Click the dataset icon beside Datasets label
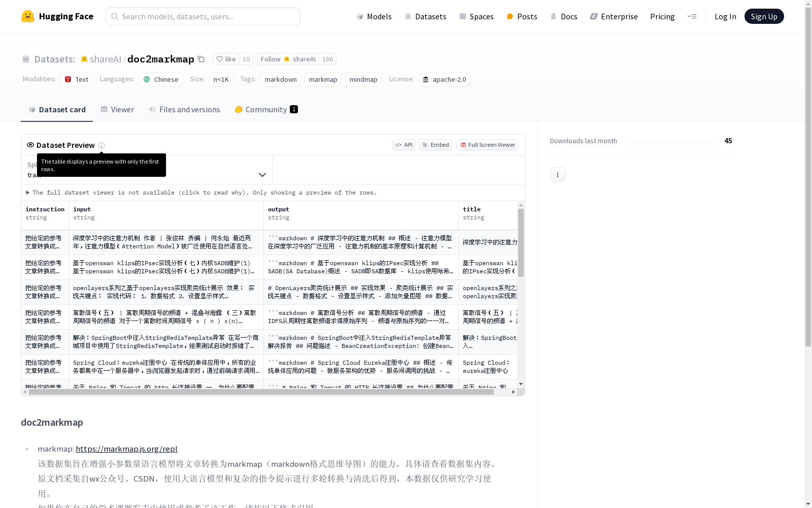 [x=26, y=59]
